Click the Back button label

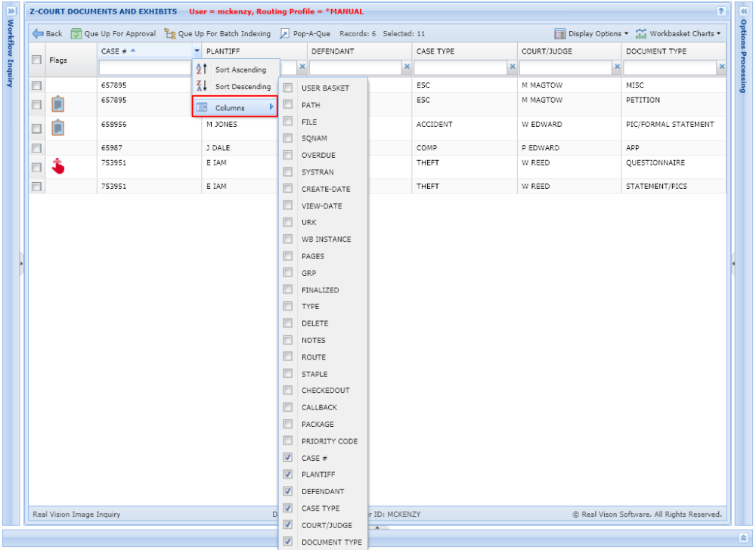pyautogui.click(x=54, y=34)
